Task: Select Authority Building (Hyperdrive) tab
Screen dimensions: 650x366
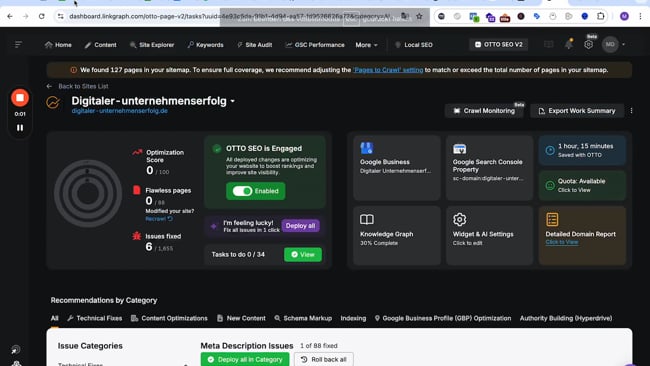Action: tap(566, 318)
